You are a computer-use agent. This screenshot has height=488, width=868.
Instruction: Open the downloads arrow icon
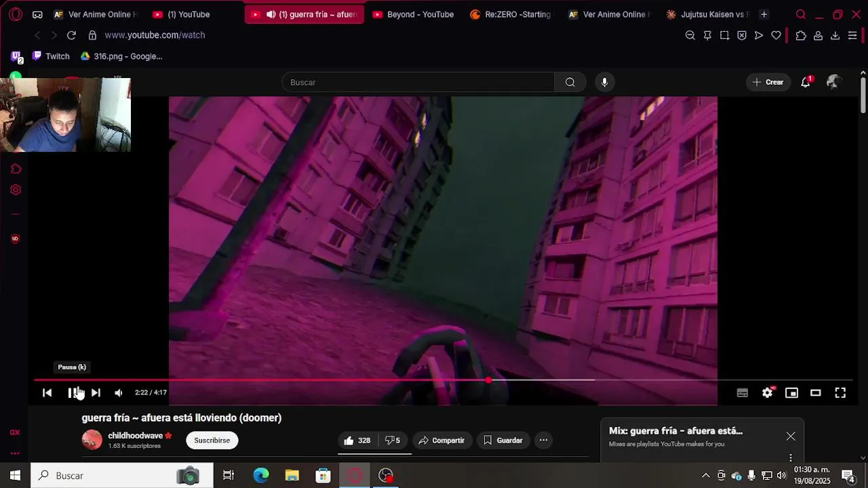coord(835,35)
